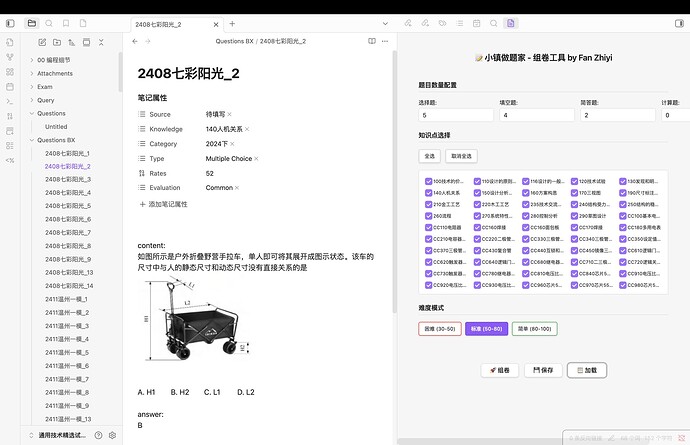
Task: Select the 困难 (30-50) difficulty mode
Action: (442, 328)
